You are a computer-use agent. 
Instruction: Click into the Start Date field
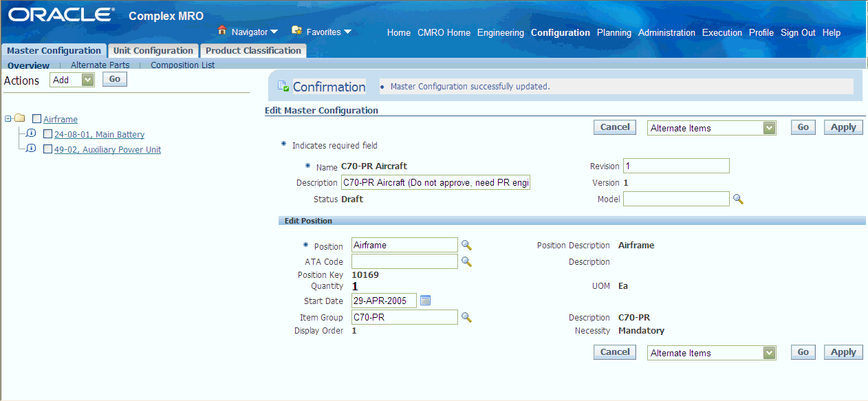pyautogui.click(x=384, y=301)
